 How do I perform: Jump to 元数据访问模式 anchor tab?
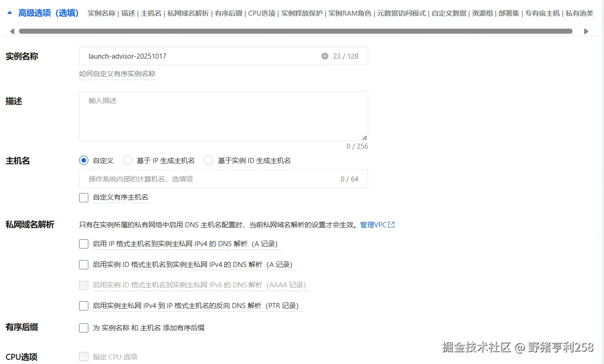coord(401,13)
